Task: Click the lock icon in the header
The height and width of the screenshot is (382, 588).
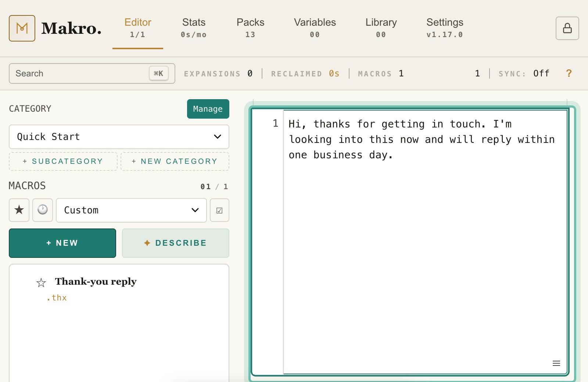Action: tap(567, 28)
